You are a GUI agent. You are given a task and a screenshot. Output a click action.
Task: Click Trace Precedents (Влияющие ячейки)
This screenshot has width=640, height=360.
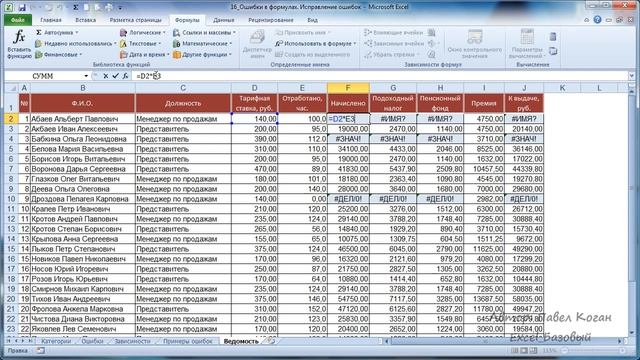(394, 32)
